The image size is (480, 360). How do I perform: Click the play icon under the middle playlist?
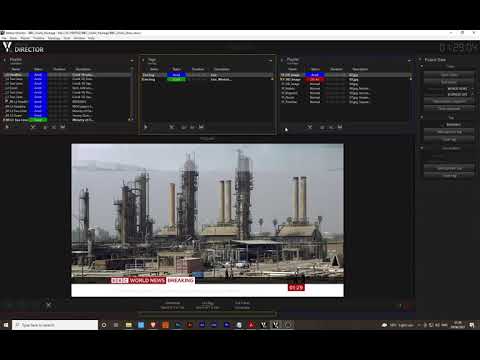(x=146, y=127)
